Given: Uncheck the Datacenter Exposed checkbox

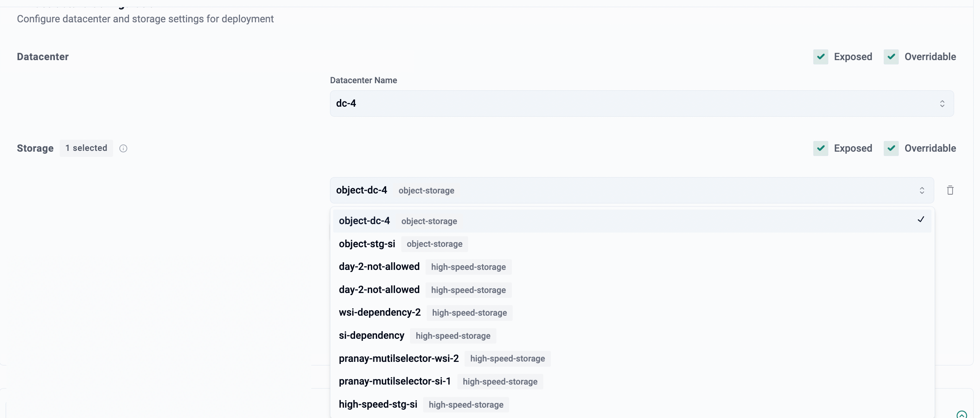Looking at the screenshot, I should coord(821,57).
